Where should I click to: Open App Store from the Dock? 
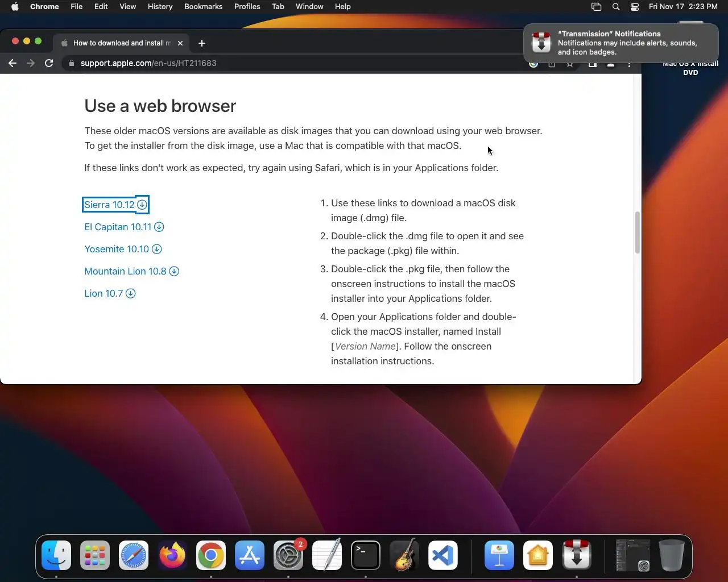(x=250, y=555)
